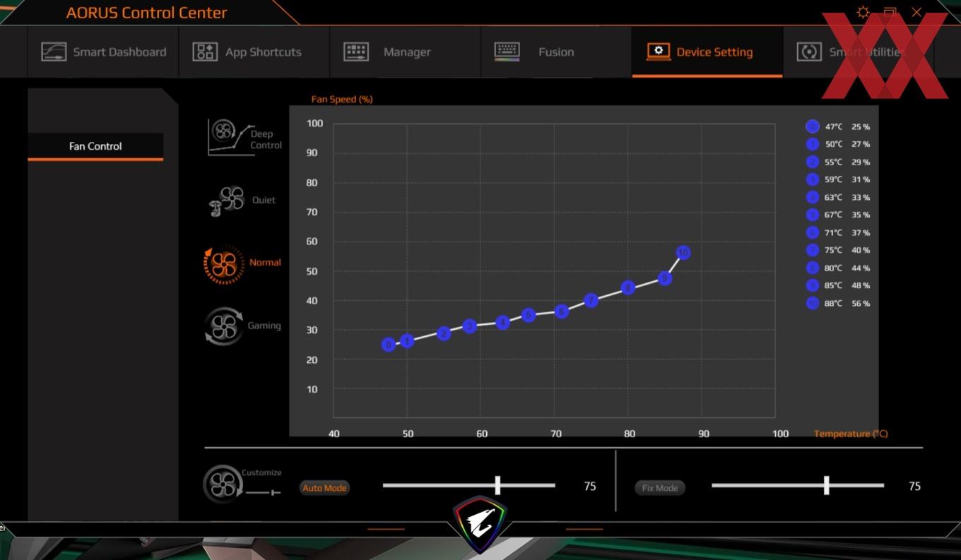
Task: Select curve point 10 on the graph
Action: (683, 253)
